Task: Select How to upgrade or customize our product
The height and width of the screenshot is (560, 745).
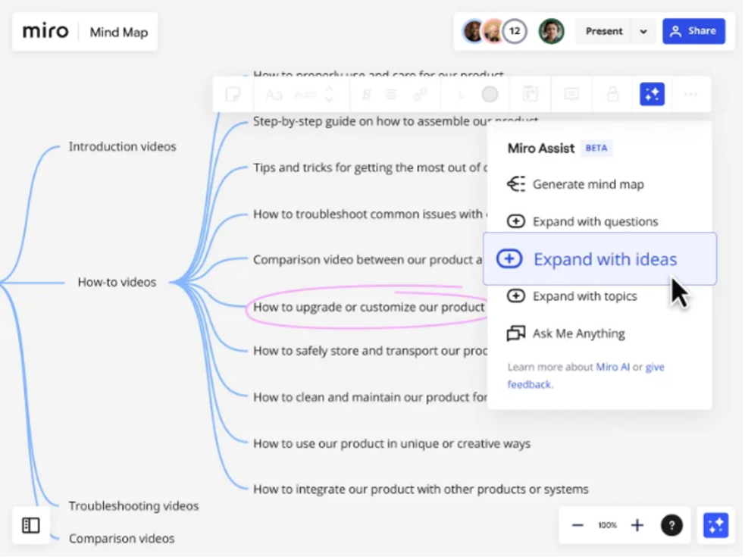Action: tap(368, 308)
